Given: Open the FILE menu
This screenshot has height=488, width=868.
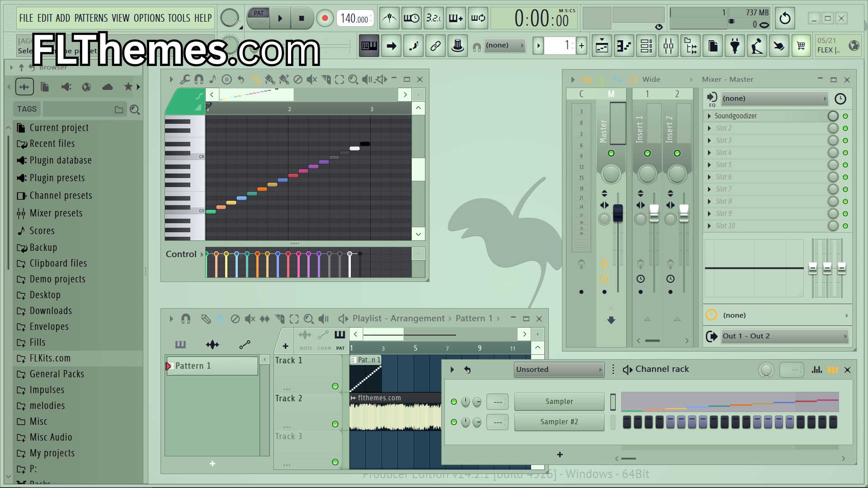Looking at the screenshot, I should click(26, 18).
